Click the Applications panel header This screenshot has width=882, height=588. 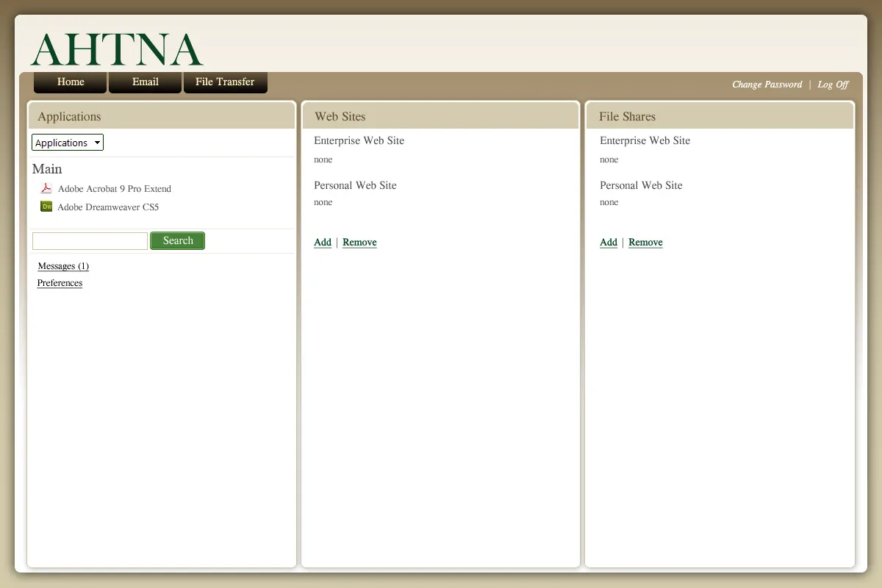162,116
